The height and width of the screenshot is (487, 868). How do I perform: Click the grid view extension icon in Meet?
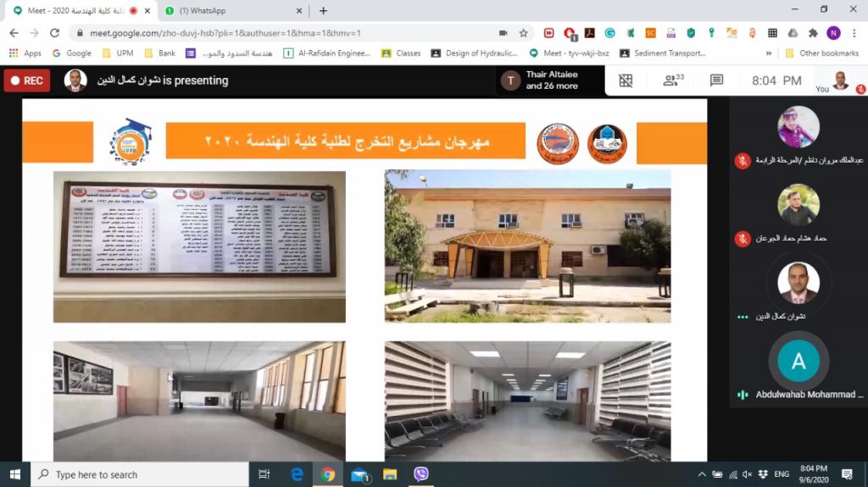tap(626, 80)
